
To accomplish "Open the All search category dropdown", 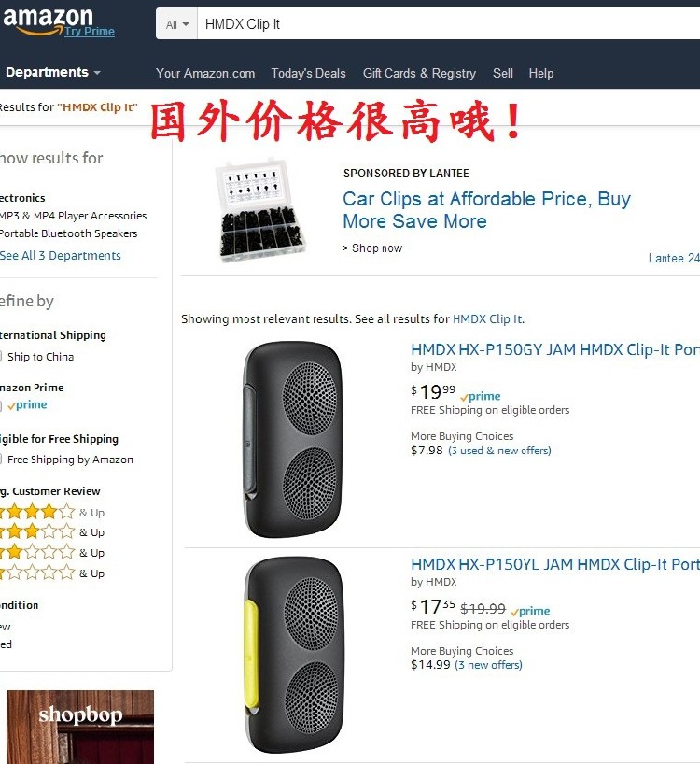I will click(x=176, y=24).
